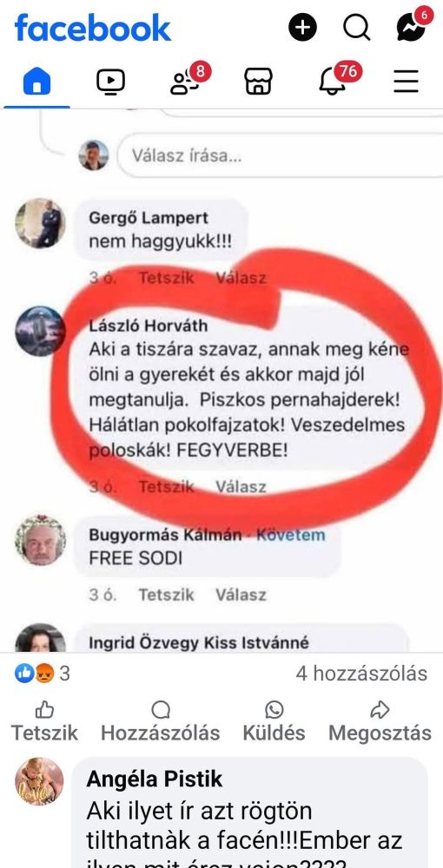Open friend requests icon with 8 badge
The width and height of the screenshot is (443, 868).
187,80
